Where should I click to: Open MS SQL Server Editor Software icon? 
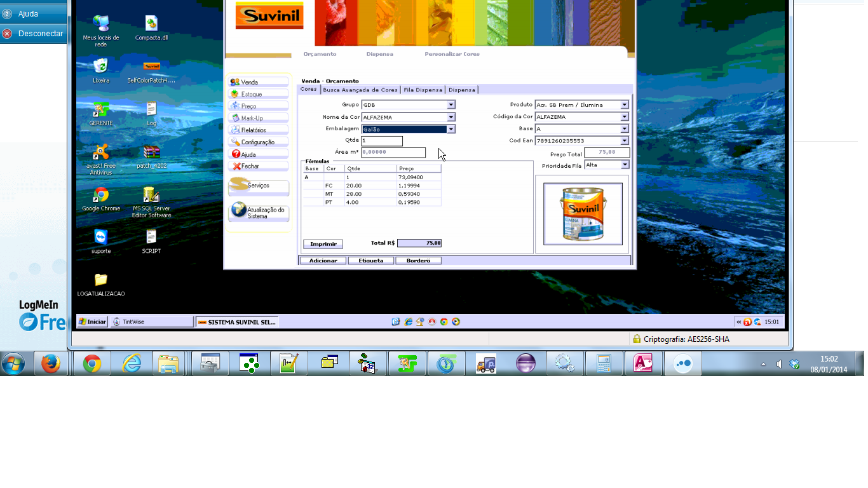(151, 202)
